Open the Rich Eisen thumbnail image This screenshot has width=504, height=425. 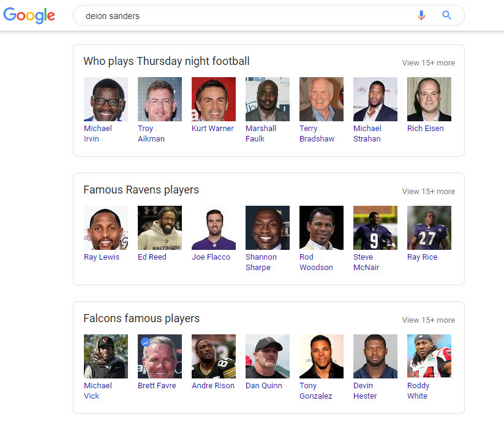coord(429,99)
